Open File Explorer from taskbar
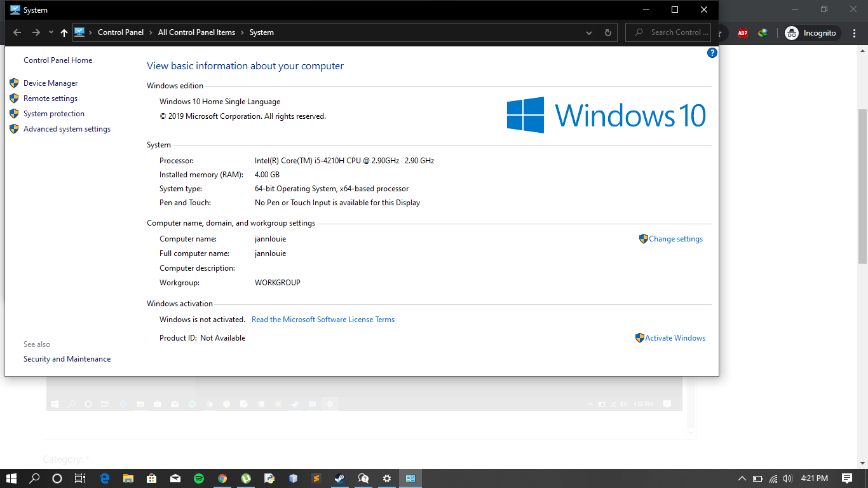This screenshot has height=488, width=868. [x=128, y=478]
